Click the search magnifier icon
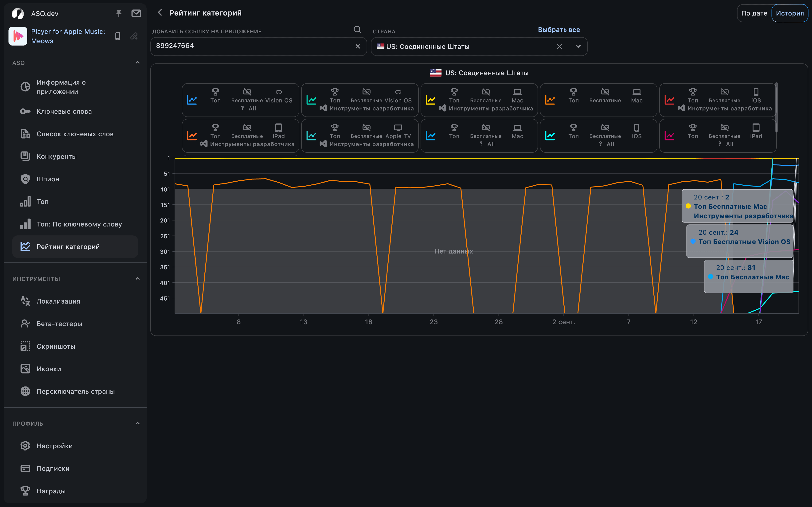 tap(357, 30)
